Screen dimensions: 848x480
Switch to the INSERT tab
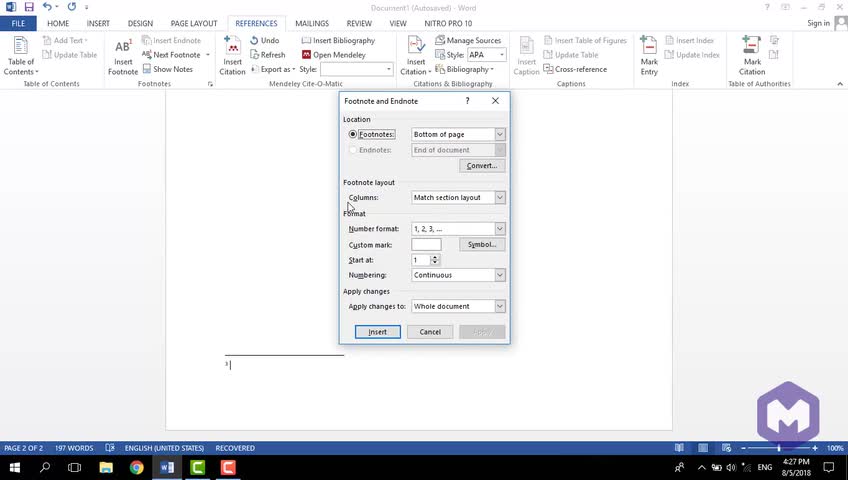[x=98, y=23]
